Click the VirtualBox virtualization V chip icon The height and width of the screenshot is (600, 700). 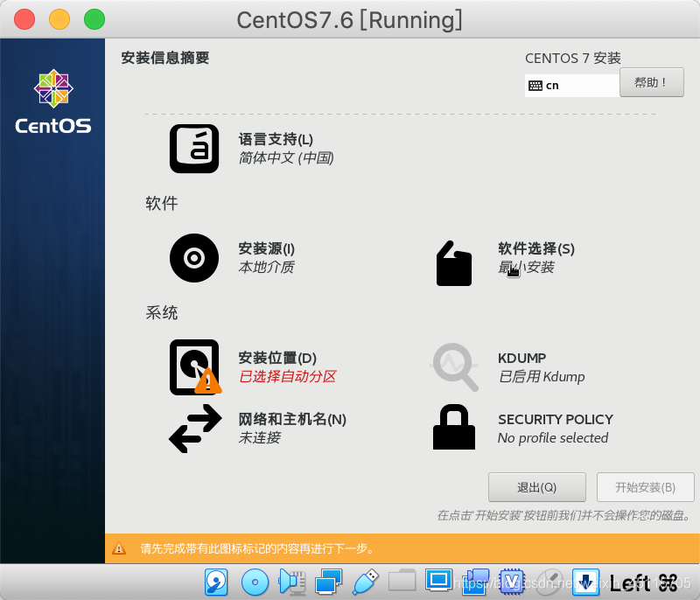coord(512,583)
